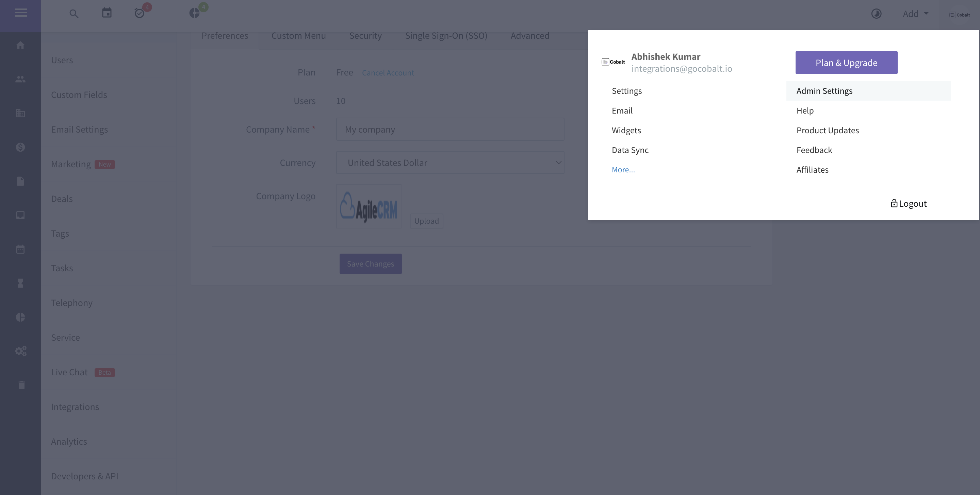The height and width of the screenshot is (495, 980).
Task: Open reports via the pie chart sidebar icon
Action: click(x=20, y=317)
